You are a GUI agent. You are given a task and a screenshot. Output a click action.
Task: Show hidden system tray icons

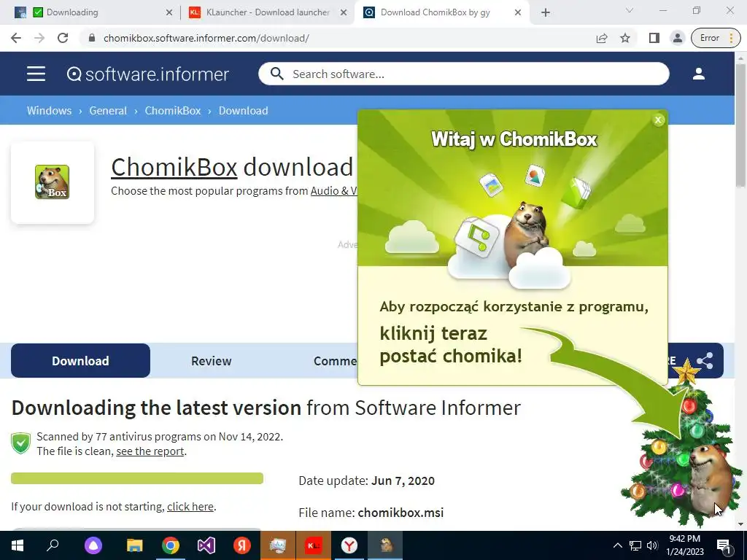coord(617,545)
